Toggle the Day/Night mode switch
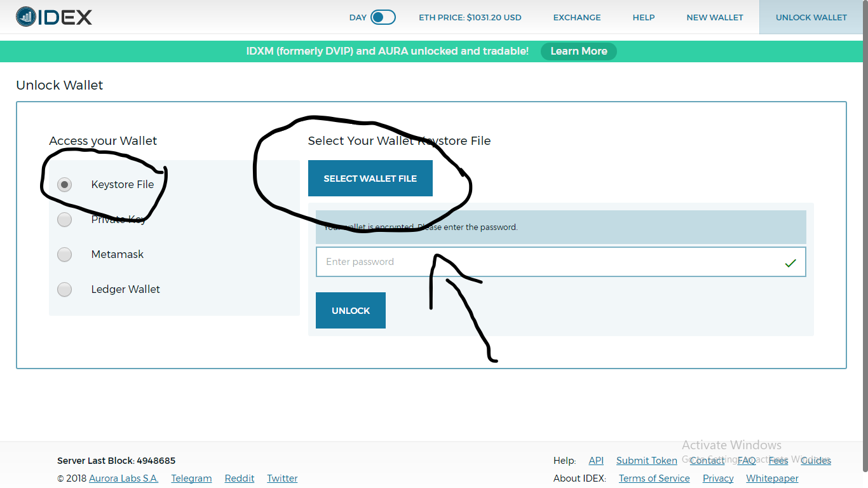The image size is (868, 488). click(x=385, y=17)
